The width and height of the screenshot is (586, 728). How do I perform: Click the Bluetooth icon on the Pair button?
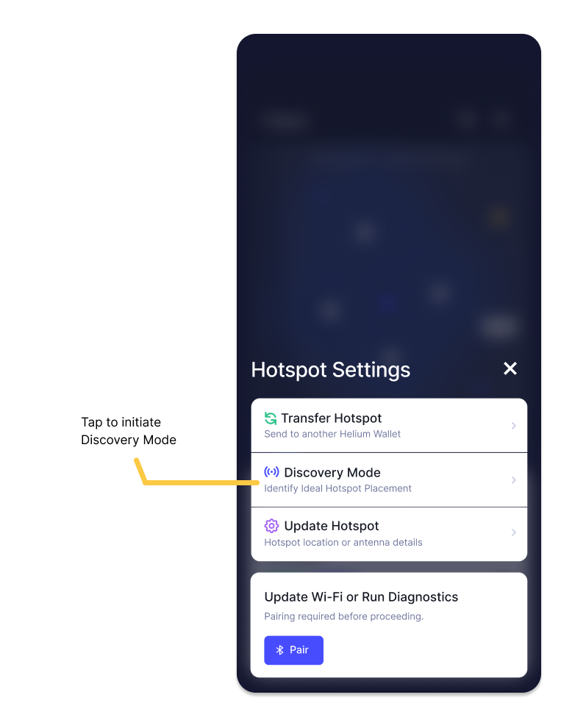(x=279, y=650)
